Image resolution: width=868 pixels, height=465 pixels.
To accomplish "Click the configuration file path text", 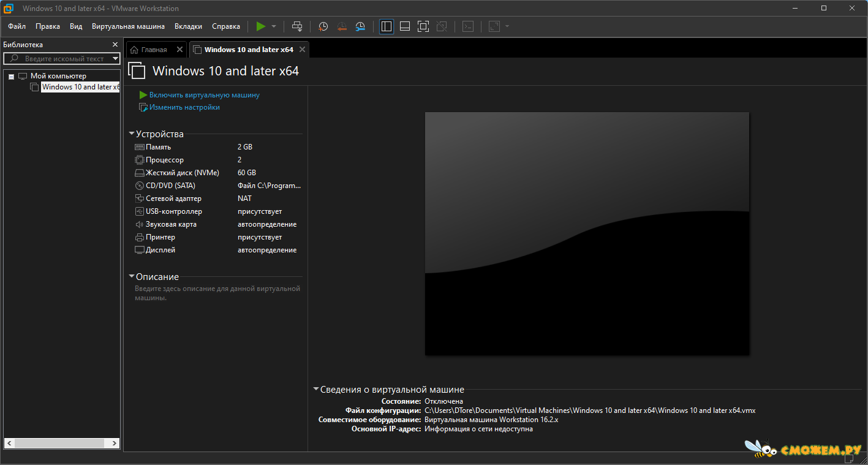I will click(590, 410).
